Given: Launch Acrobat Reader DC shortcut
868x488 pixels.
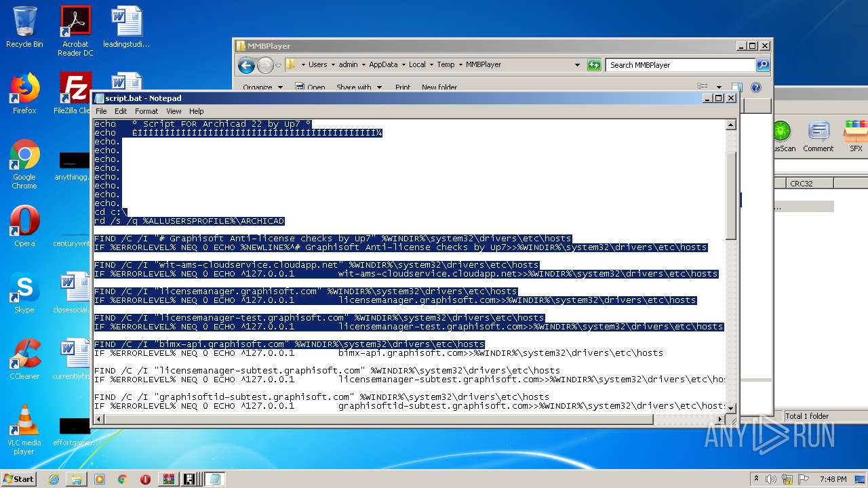Looking at the screenshot, I should coord(75,30).
